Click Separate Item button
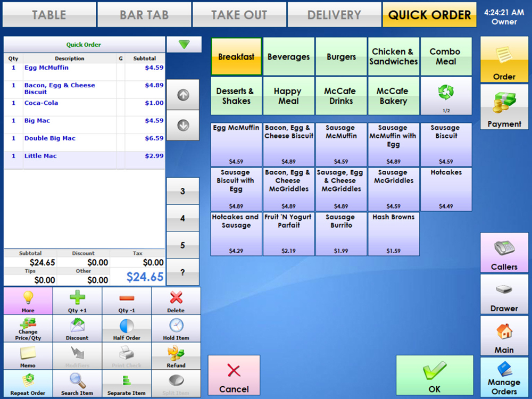This screenshot has width=532, height=399. [x=127, y=384]
